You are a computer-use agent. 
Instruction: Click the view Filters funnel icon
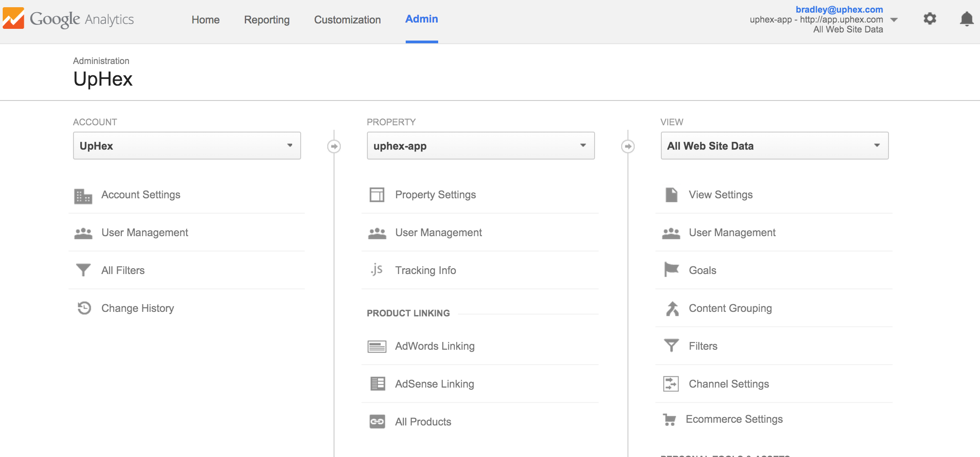click(671, 345)
